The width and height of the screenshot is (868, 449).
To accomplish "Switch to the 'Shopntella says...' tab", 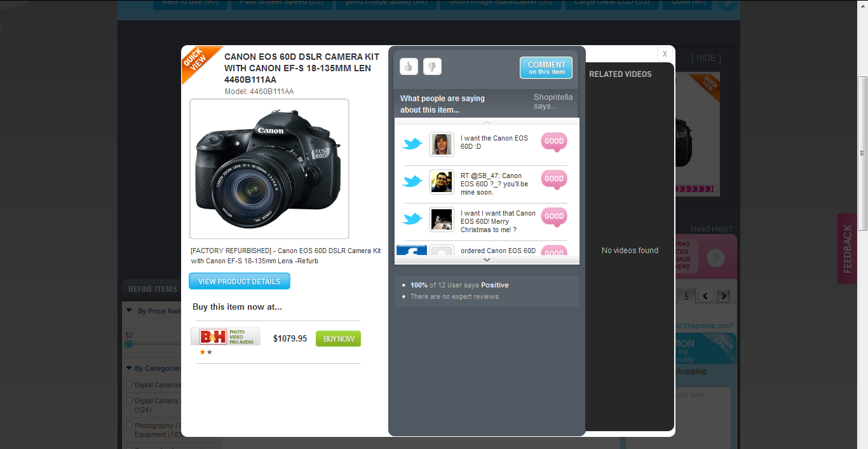I will pyautogui.click(x=553, y=102).
